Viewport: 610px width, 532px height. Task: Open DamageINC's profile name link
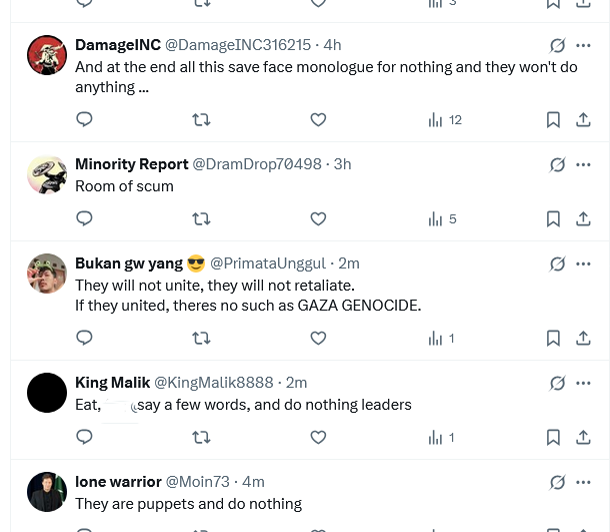tap(118, 45)
